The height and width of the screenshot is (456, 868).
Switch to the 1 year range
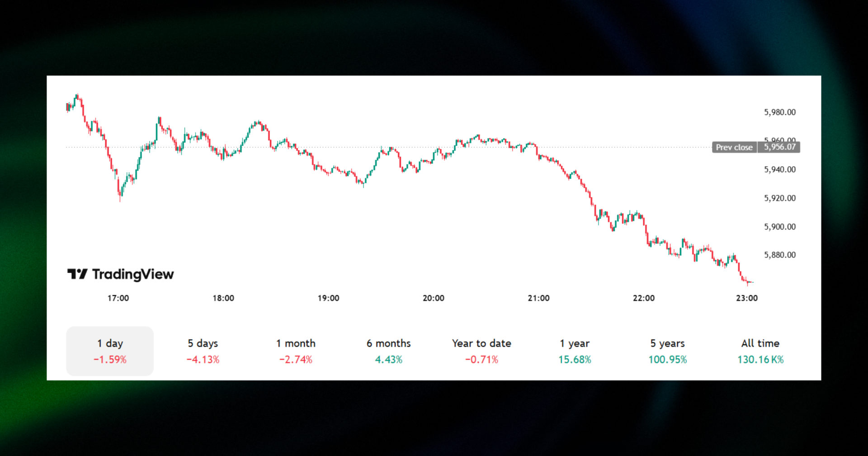[575, 351]
